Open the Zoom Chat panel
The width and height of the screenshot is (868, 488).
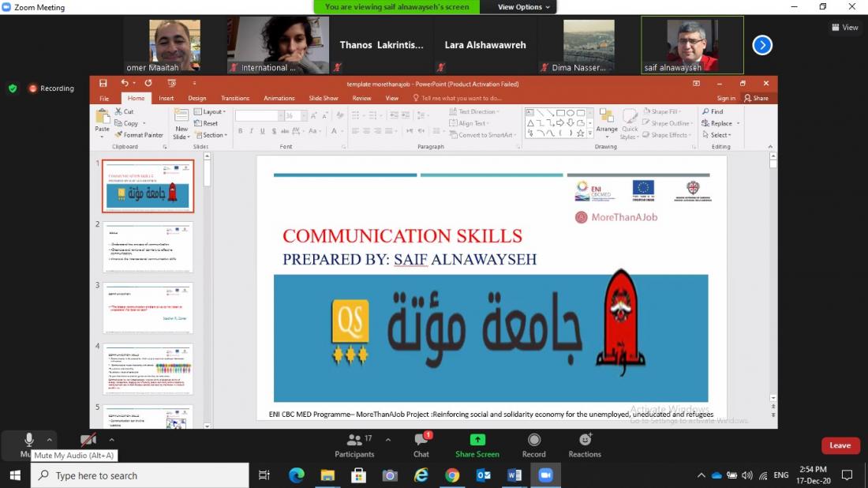[x=421, y=444]
